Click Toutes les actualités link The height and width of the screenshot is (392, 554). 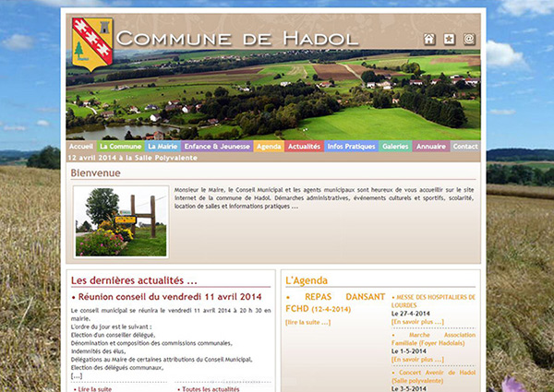coord(209,389)
